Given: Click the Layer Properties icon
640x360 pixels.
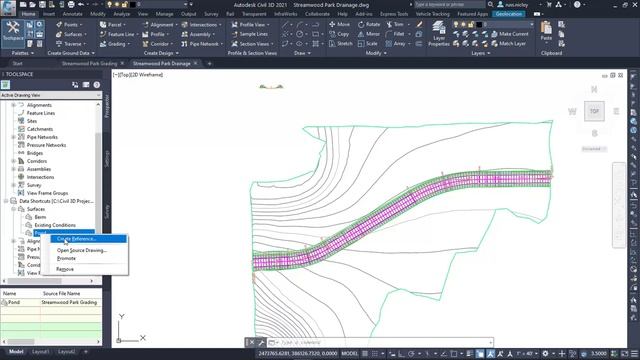Looking at the screenshot, I should [439, 34].
